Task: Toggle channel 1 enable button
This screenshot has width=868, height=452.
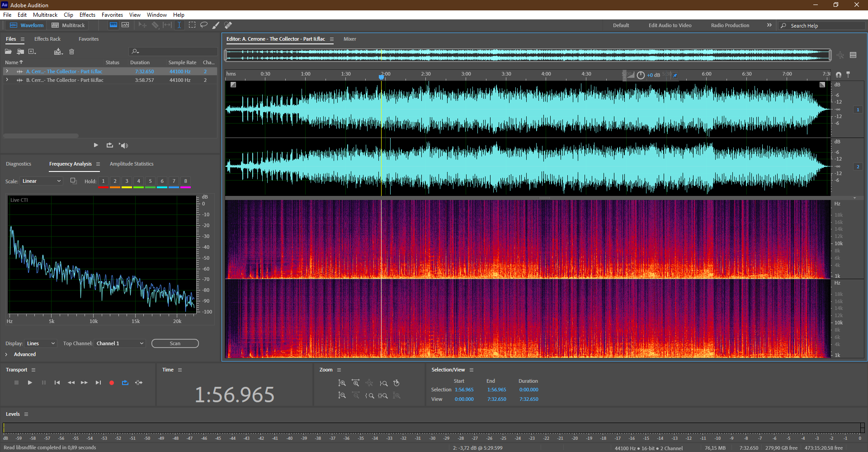Action: tap(858, 109)
